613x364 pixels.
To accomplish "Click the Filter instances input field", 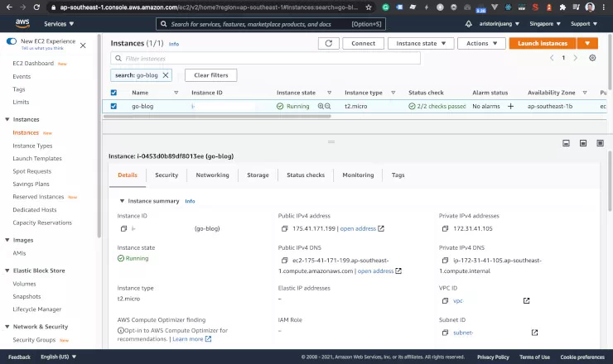I will 265,58.
